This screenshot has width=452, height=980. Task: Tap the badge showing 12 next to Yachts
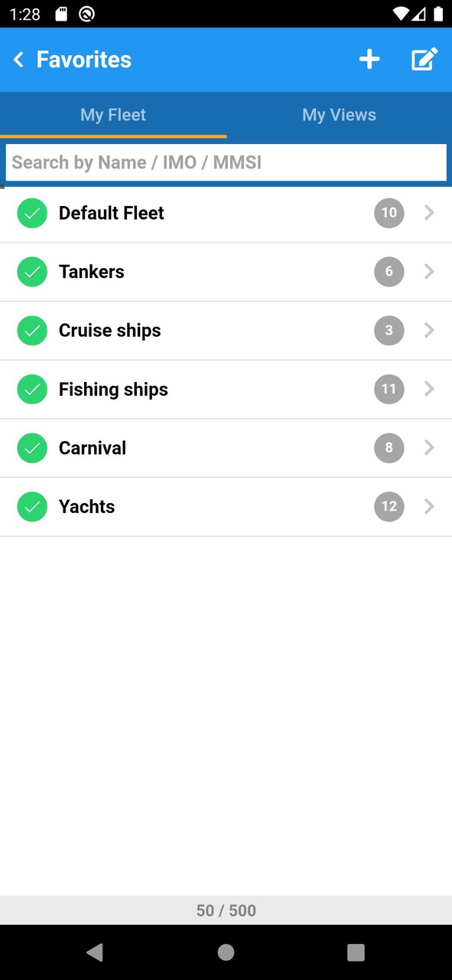click(389, 506)
